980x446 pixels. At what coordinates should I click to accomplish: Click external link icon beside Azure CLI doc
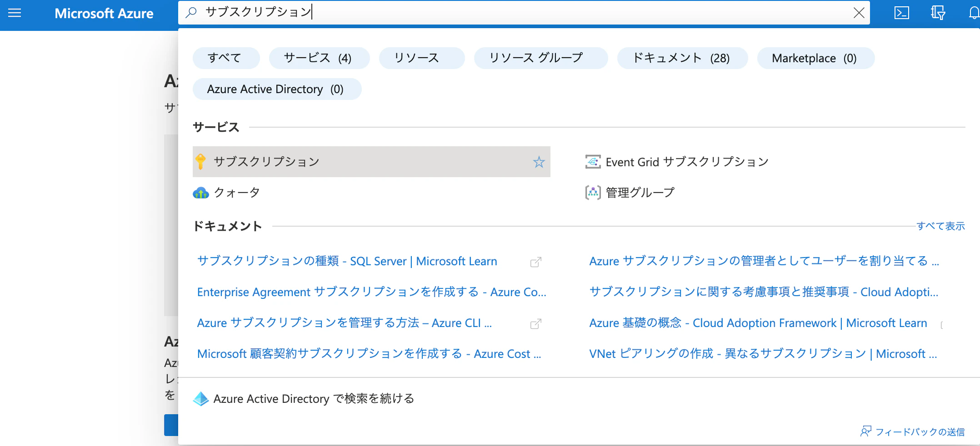tap(536, 324)
